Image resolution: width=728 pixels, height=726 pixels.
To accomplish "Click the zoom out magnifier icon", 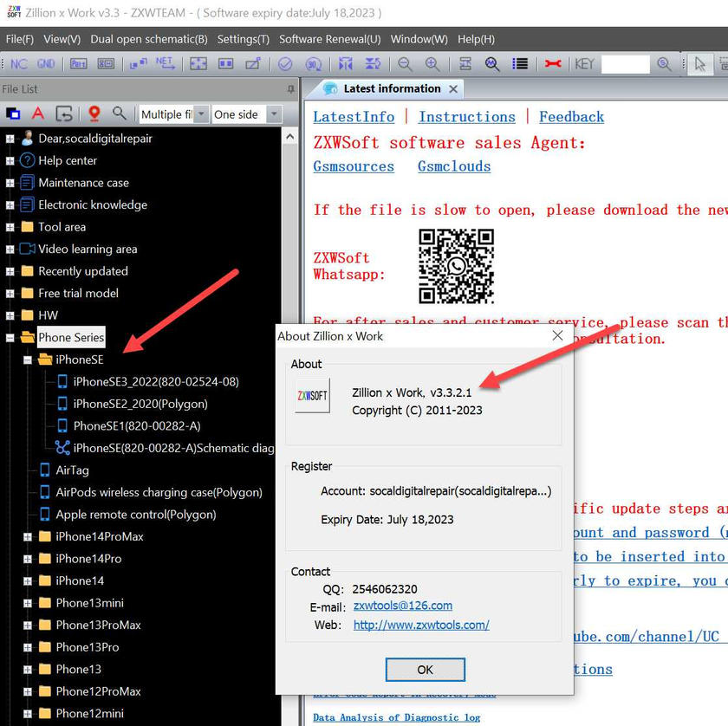I will 405,64.
